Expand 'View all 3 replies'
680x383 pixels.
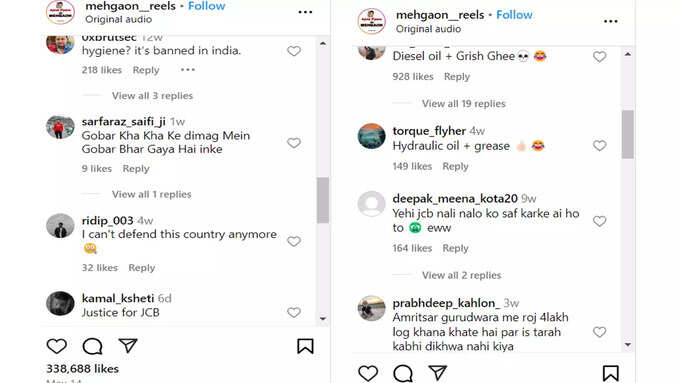click(152, 95)
